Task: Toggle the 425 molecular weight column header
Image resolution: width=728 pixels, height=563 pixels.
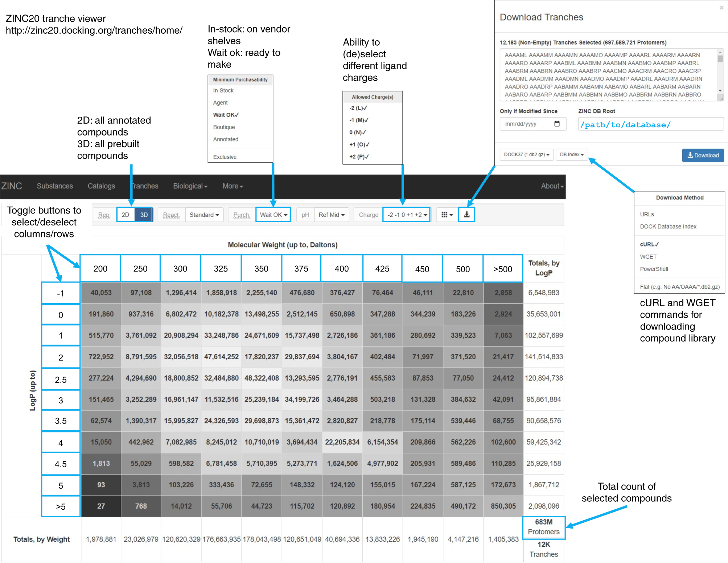Action: click(x=382, y=269)
